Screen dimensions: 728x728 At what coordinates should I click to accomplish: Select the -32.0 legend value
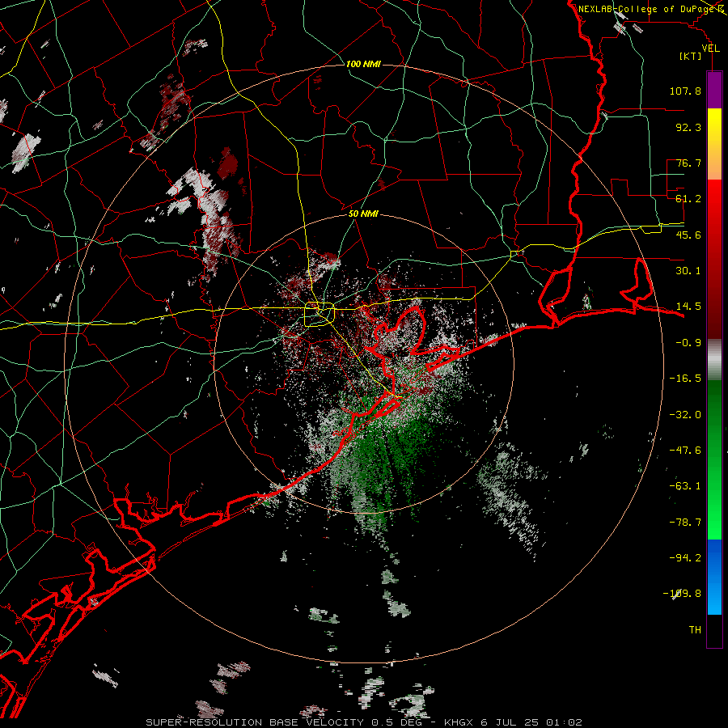tap(685, 415)
